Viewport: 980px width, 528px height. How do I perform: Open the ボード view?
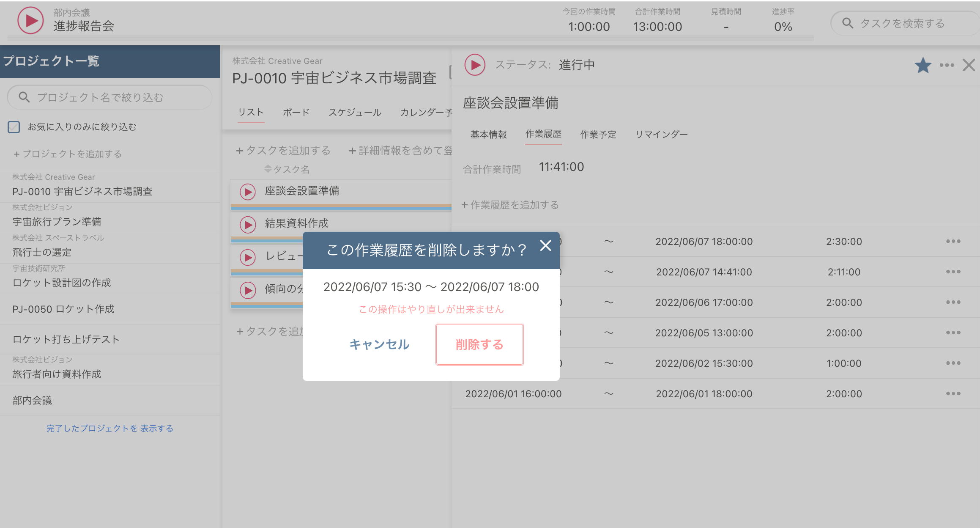tap(296, 112)
